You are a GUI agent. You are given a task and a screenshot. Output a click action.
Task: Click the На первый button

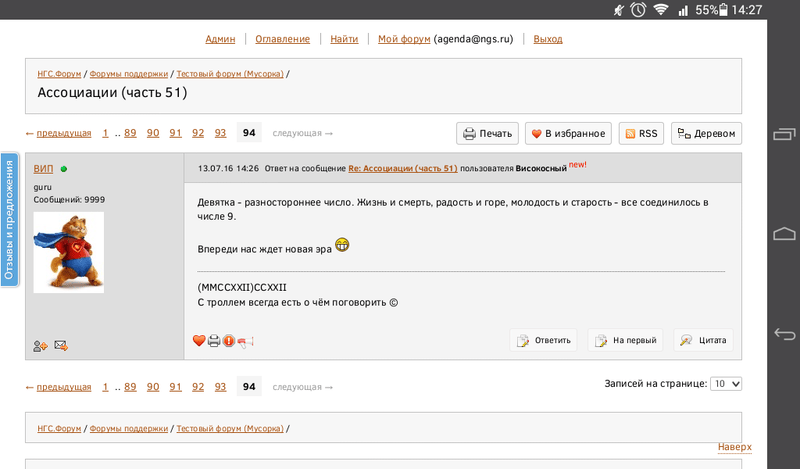626,340
